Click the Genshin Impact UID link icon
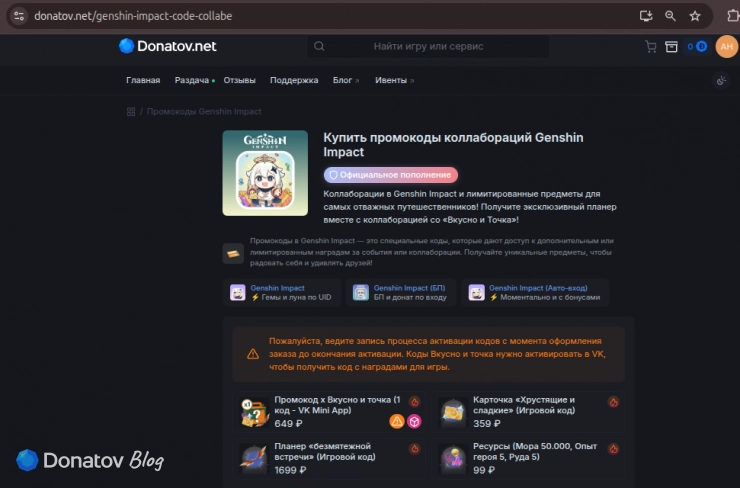Viewport: 740px width, 488px height. pyautogui.click(x=237, y=293)
